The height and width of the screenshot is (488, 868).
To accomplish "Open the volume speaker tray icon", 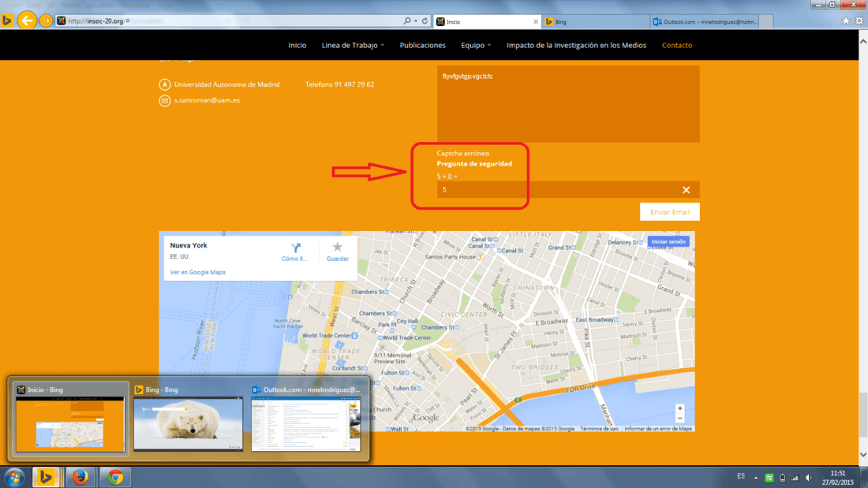I will pos(809,478).
